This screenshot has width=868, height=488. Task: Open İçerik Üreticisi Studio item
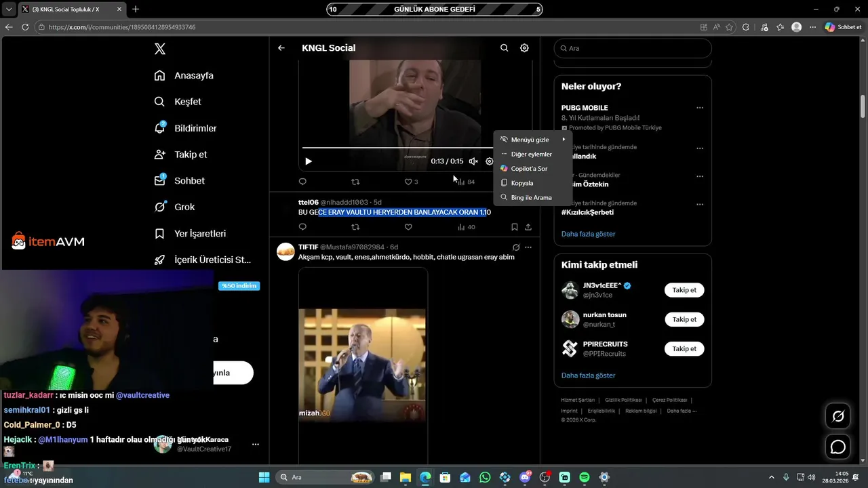(203, 260)
